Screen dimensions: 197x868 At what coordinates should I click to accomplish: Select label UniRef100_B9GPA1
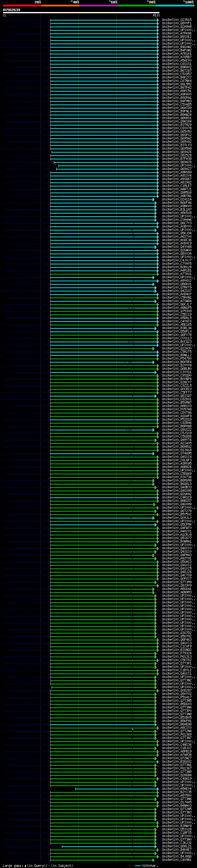click(x=176, y=98)
